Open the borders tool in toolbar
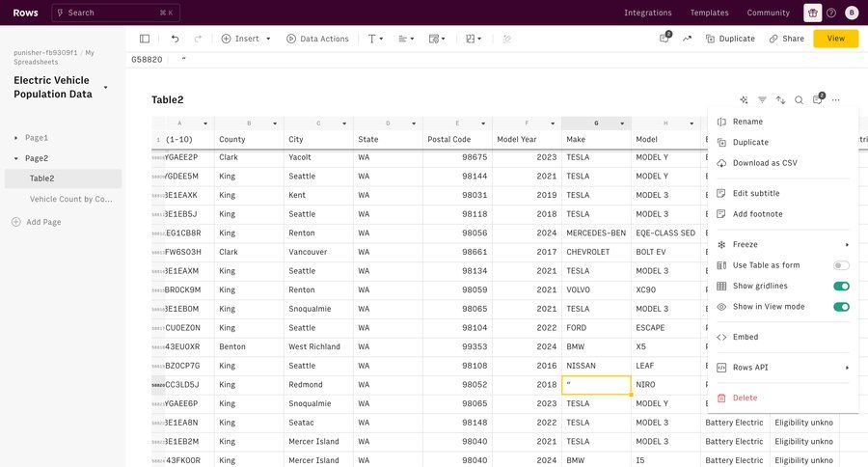The image size is (868, 467). [474, 39]
